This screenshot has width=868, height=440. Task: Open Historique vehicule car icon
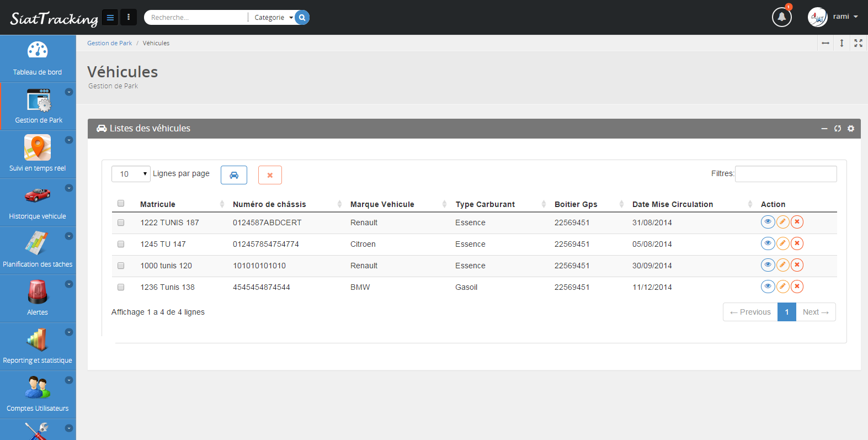(x=38, y=195)
